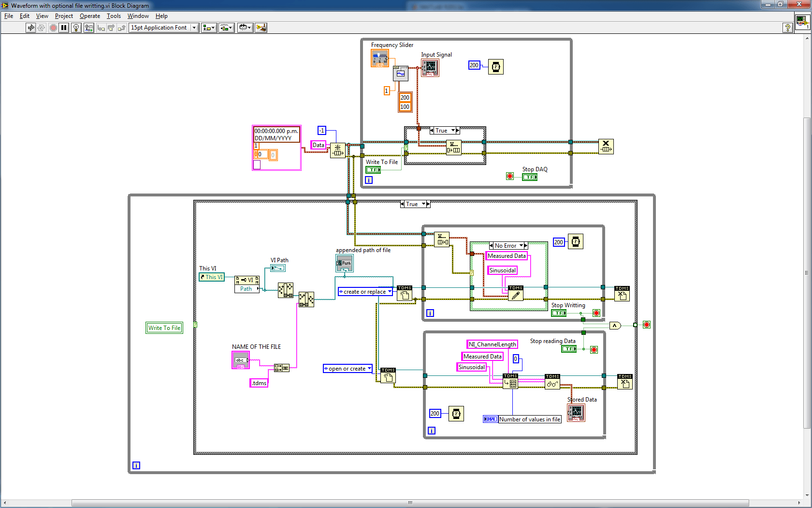
Task: Click the Run arrow to execute the VI
Action: tap(30, 28)
